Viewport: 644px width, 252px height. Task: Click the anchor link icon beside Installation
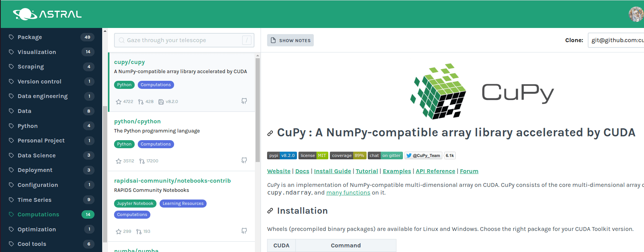coord(270,211)
